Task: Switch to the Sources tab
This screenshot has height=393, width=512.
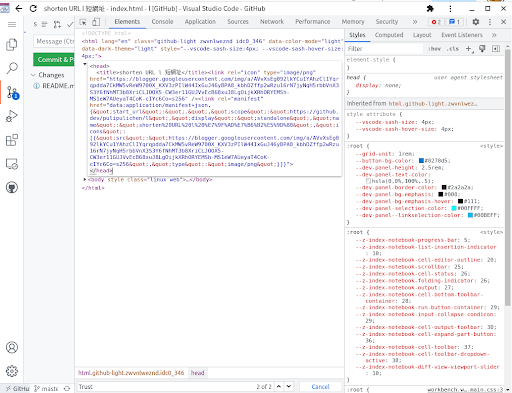Action: (x=238, y=22)
